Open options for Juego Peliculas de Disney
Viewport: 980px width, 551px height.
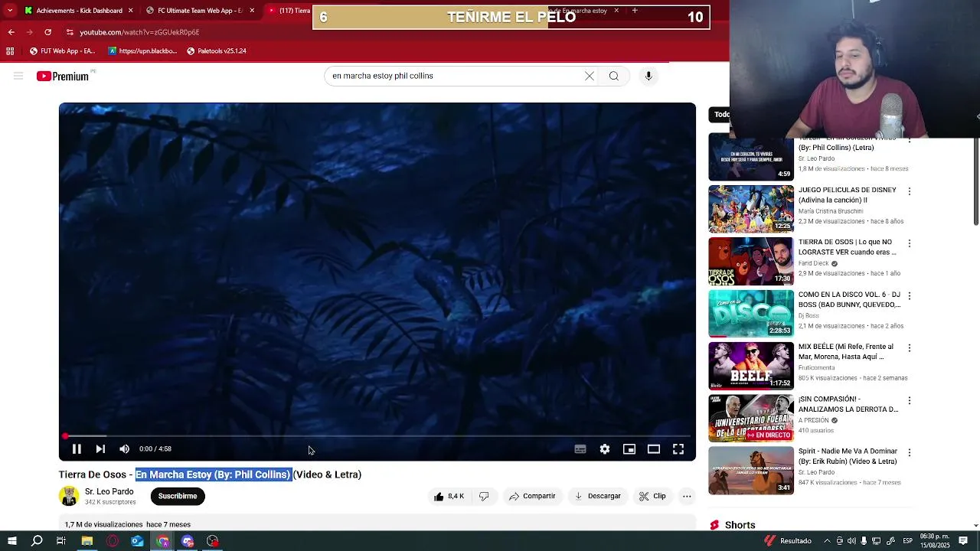pos(910,191)
